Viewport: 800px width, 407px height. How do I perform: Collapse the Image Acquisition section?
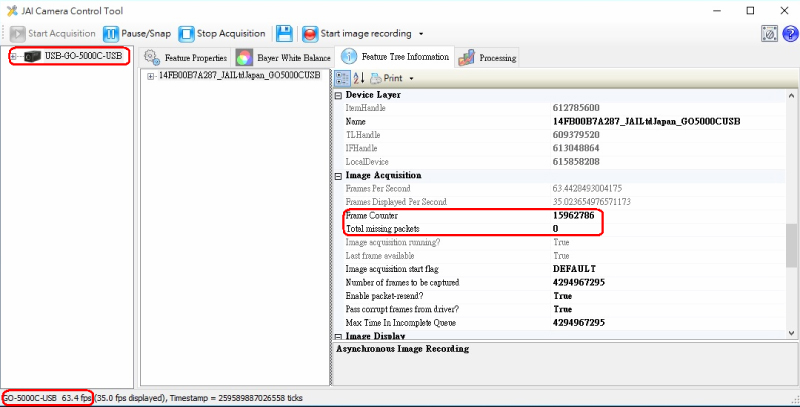tap(338, 176)
